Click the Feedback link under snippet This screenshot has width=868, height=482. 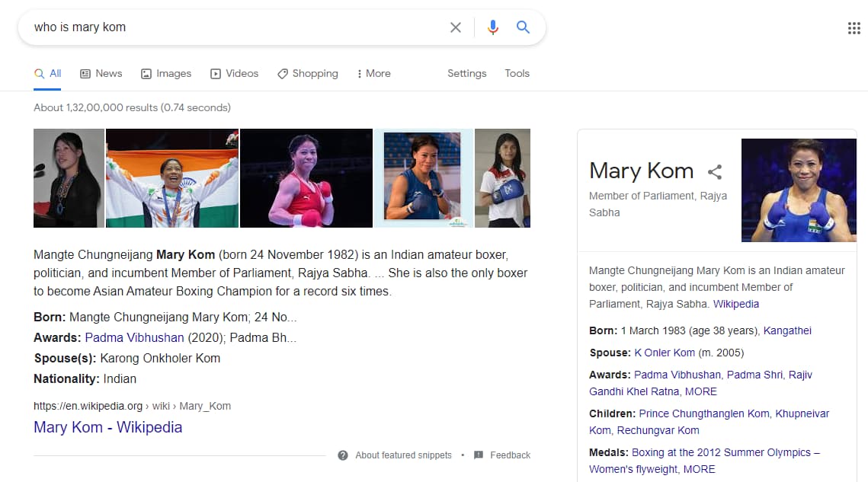pos(511,455)
